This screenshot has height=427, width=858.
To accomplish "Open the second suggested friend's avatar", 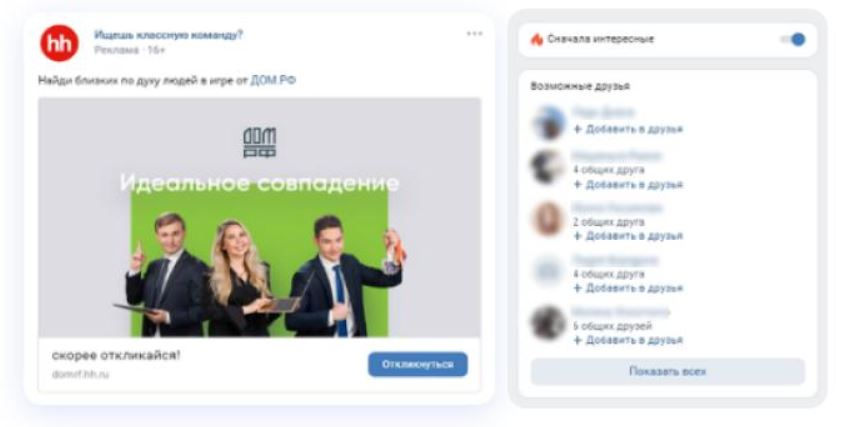I will (548, 167).
